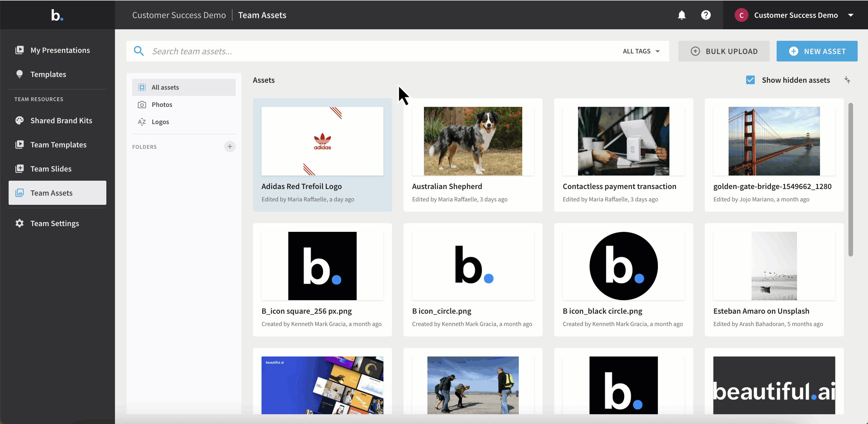Click the add folder plus icon
The height and width of the screenshot is (424, 868).
[x=230, y=147]
